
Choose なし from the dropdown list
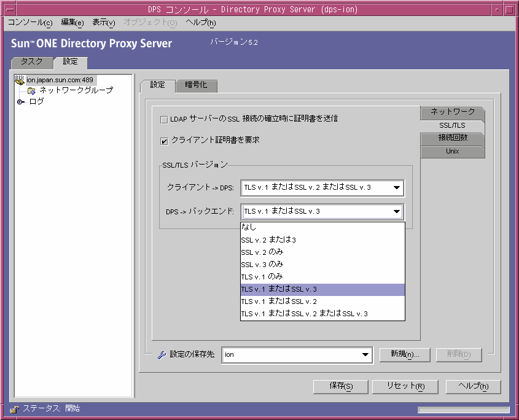pyautogui.click(x=322, y=227)
